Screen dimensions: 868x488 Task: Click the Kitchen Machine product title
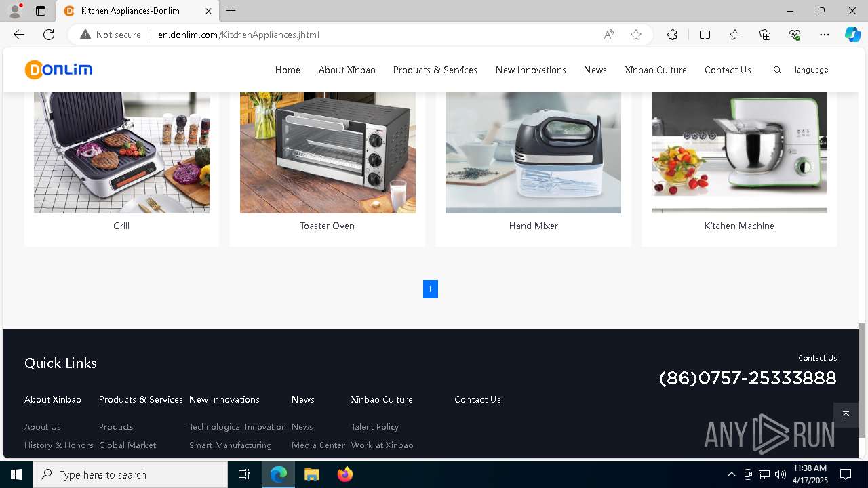click(x=739, y=226)
